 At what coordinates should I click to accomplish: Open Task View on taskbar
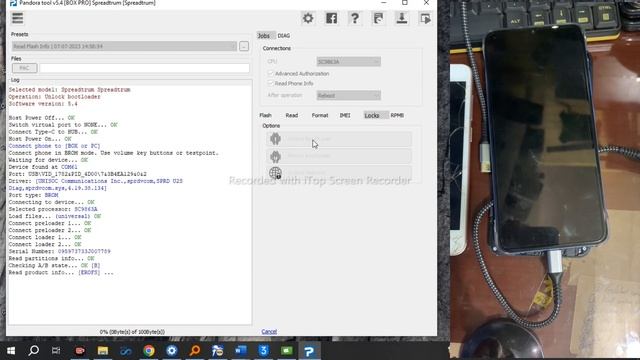point(56,351)
